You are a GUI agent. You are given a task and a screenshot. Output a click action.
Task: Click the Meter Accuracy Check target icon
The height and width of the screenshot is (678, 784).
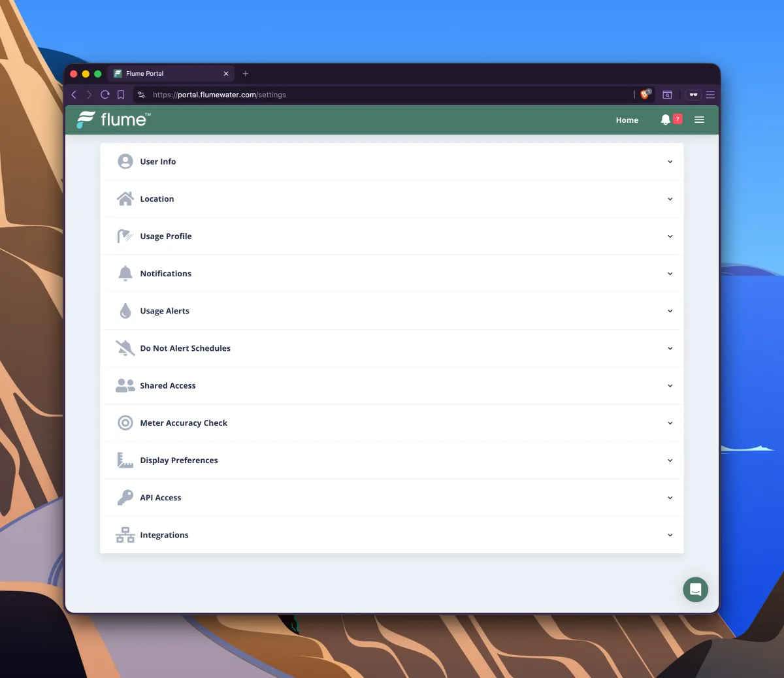coord(125,423)
